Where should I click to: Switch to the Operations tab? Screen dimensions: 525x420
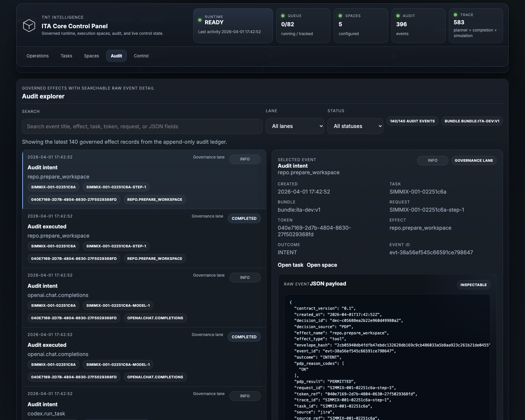37,56
